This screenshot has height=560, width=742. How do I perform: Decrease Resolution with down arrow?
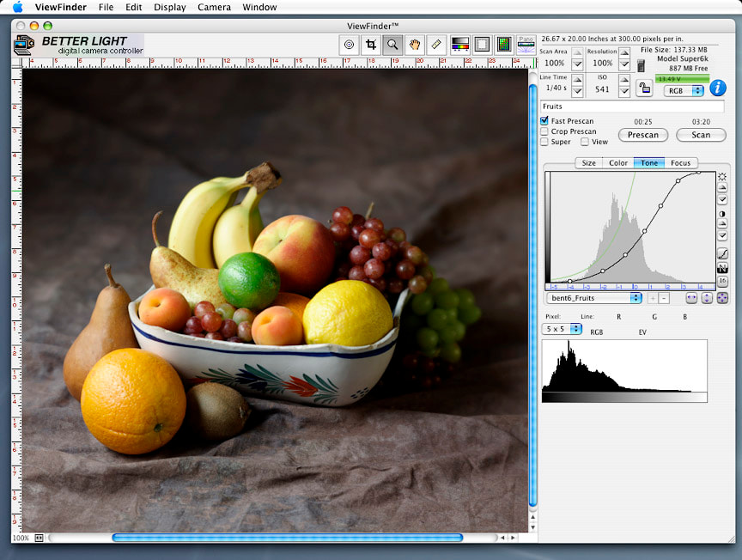coord(624,64)
